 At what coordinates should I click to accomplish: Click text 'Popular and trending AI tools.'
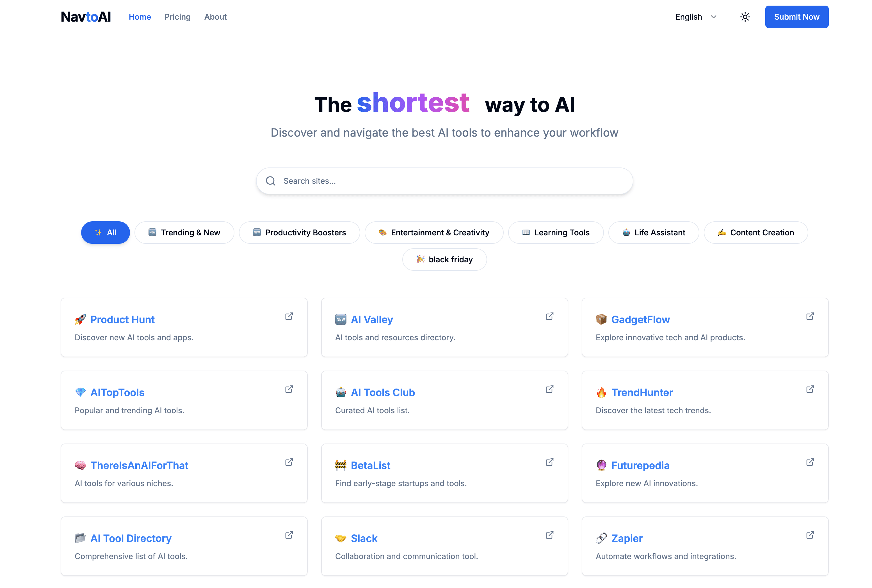[129, 410]
